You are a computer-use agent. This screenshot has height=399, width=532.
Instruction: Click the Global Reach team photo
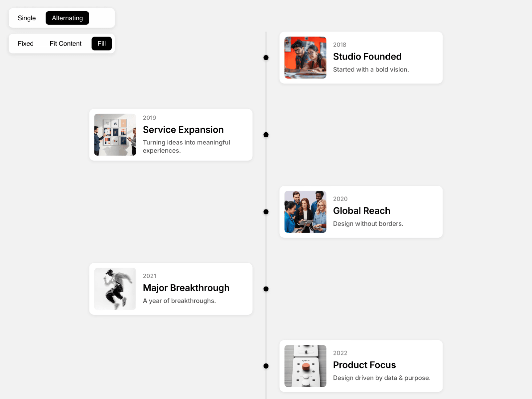point(305,212)
